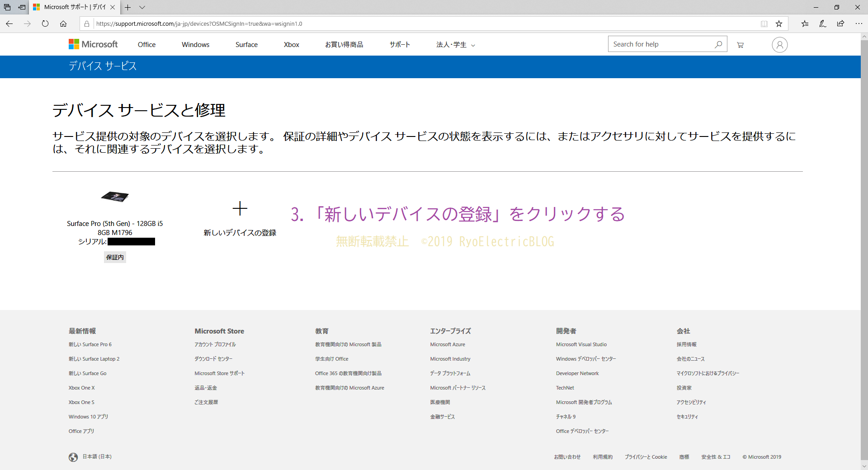Refresh the page with reload icon
Image resolution: width=868 pixels, height=470 pixels.
coord(45,23)
